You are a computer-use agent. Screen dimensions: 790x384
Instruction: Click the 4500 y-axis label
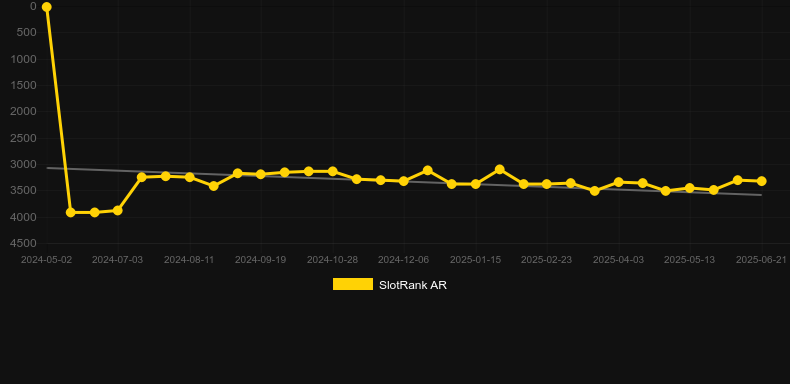coord(24,243)
